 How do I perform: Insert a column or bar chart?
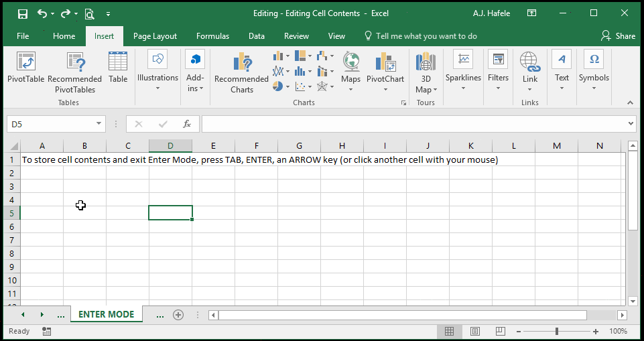281,56
